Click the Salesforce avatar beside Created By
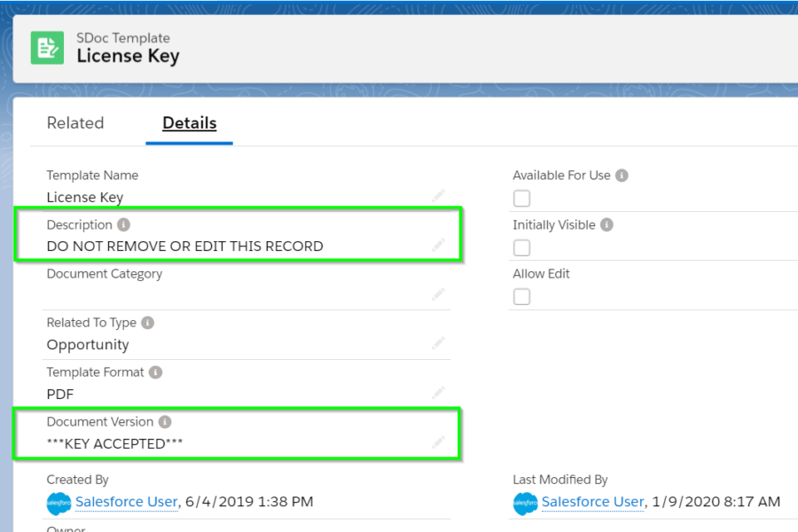Screen dimensions: 798x532 [x=59, y=503]
